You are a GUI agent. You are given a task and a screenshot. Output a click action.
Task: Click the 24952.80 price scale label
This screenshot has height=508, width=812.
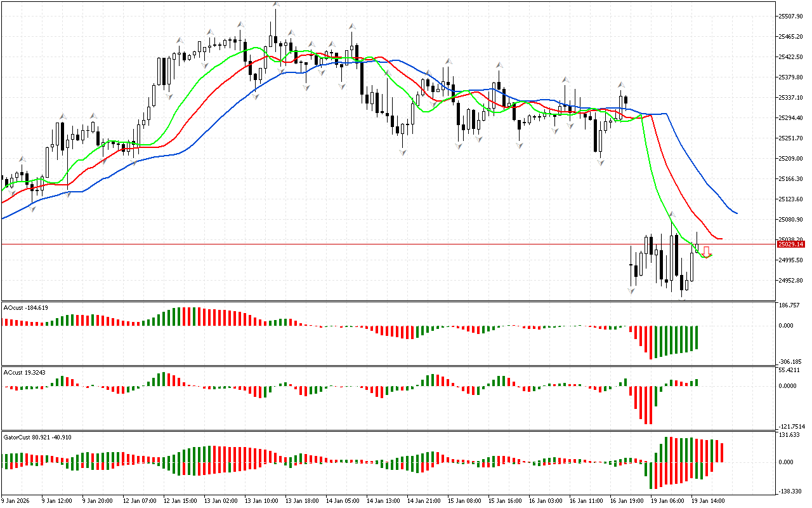point(791,281)
